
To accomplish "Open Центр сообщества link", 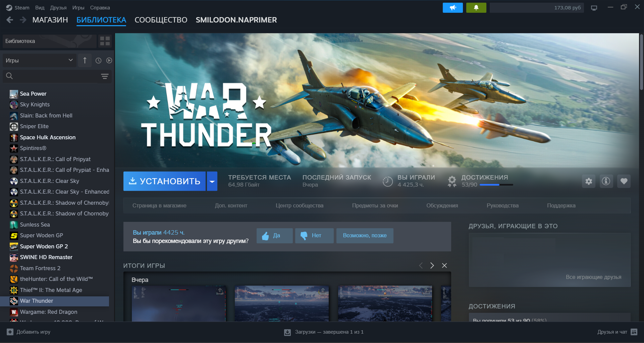I will 300,205.
